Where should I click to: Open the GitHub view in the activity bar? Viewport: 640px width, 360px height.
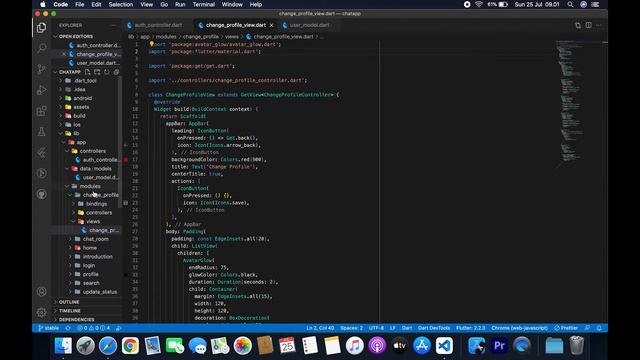coord(41,194)
